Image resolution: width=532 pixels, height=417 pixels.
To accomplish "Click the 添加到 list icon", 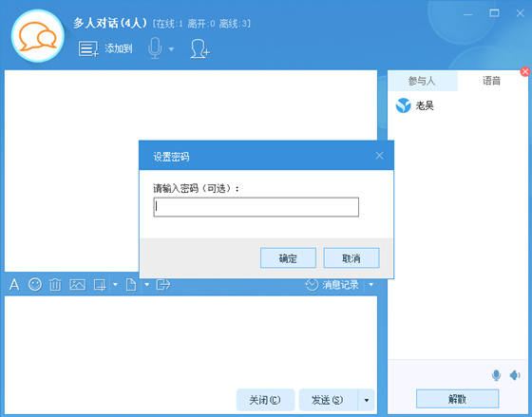I will pyautogui.click(x=88, y=48).
